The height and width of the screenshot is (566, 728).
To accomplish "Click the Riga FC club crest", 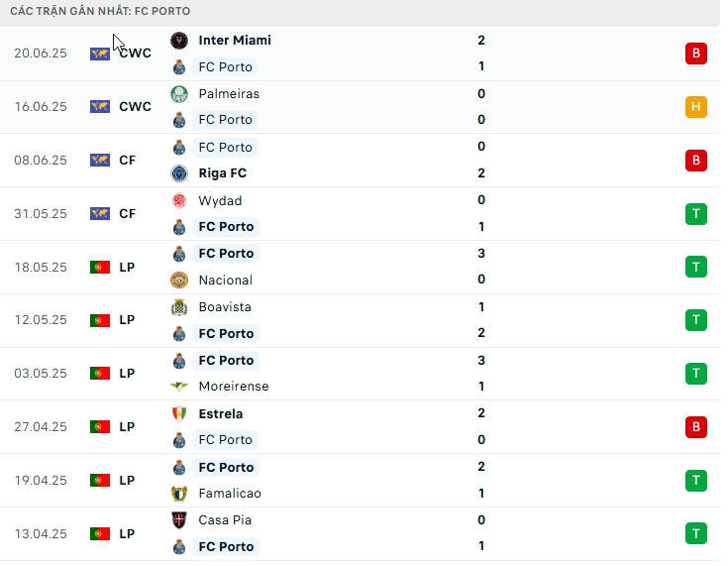I will pos(179,173).
